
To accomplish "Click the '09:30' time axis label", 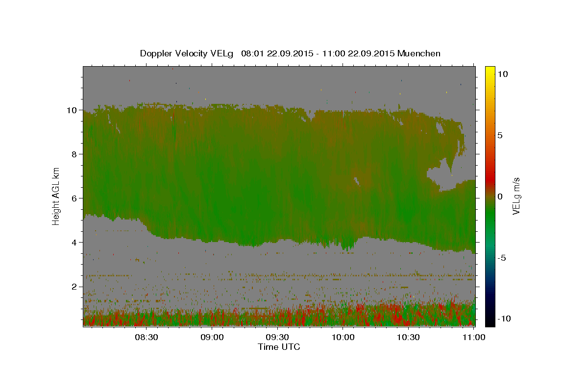I will coord(278,337).
